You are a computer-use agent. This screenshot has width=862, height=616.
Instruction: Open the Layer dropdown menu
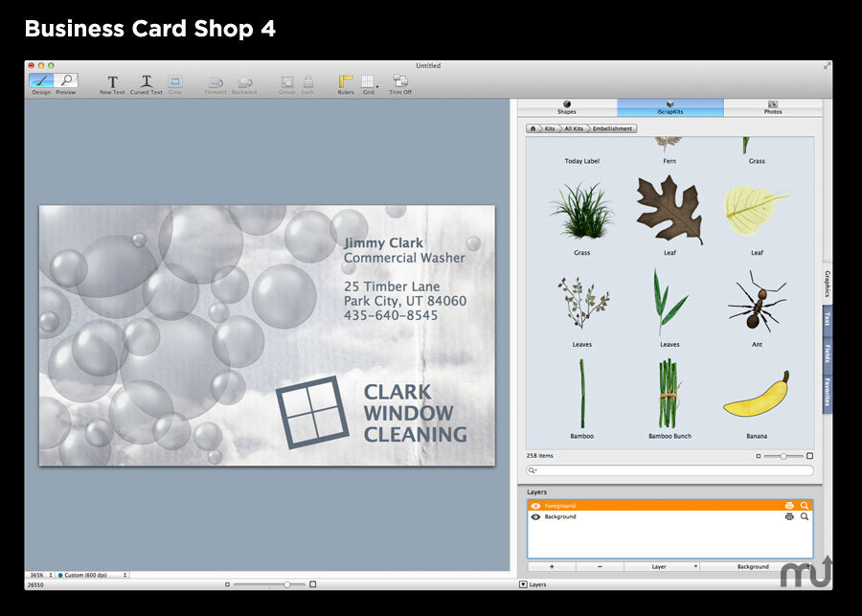pos(661,566)
